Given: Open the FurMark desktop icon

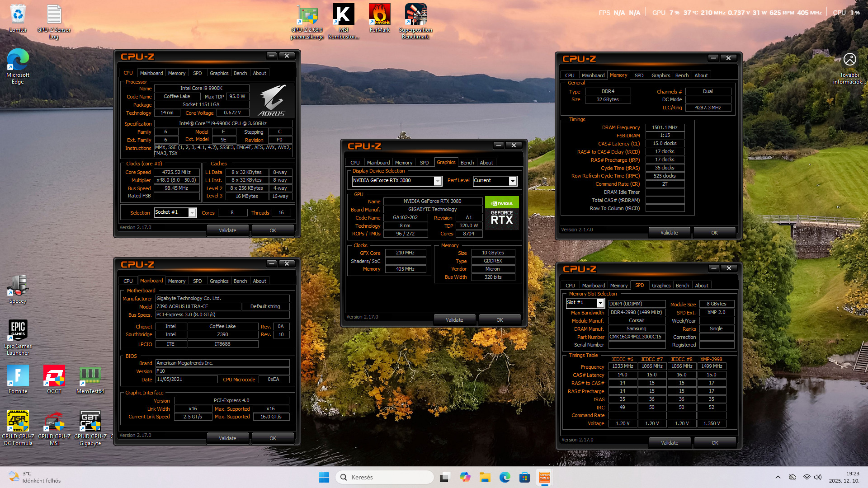Looking at the screenshot, I should tap(379, 16).
